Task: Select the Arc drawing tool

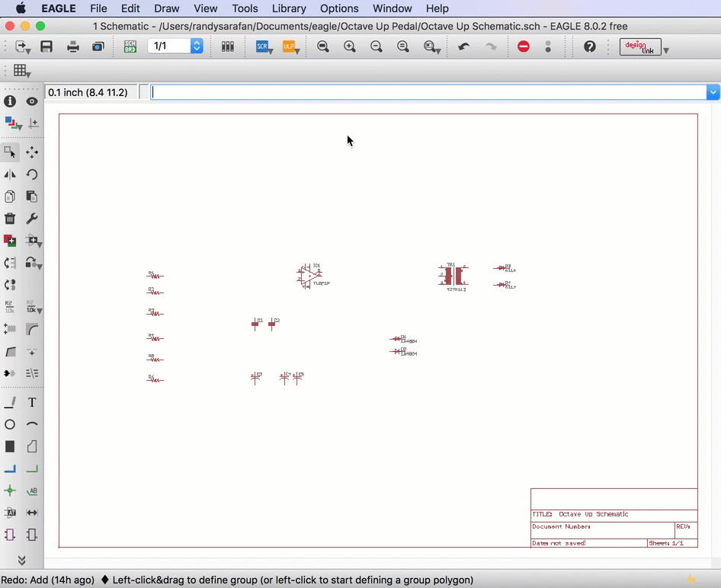Action: tap(32, 424)
